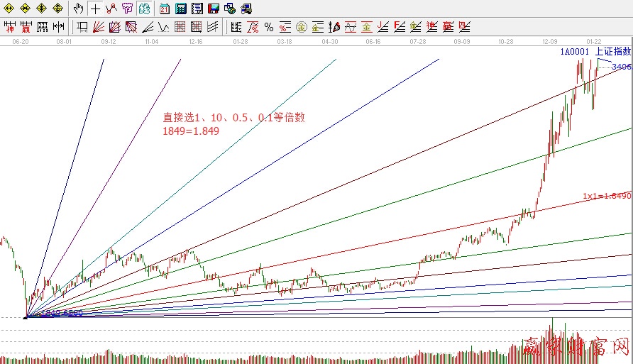Click the 上证指数 index label
The image size is (633, 364).
pos(613,52)
